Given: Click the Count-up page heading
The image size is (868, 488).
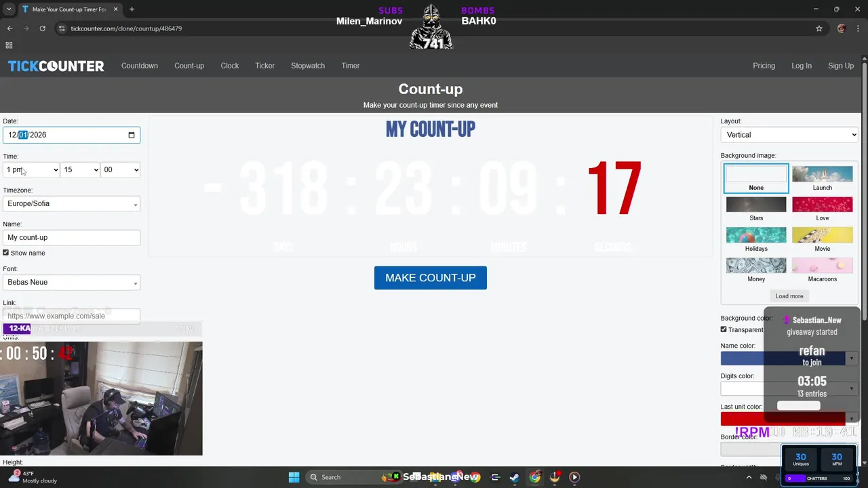Looking at the screenshot, I should (431, 89).
